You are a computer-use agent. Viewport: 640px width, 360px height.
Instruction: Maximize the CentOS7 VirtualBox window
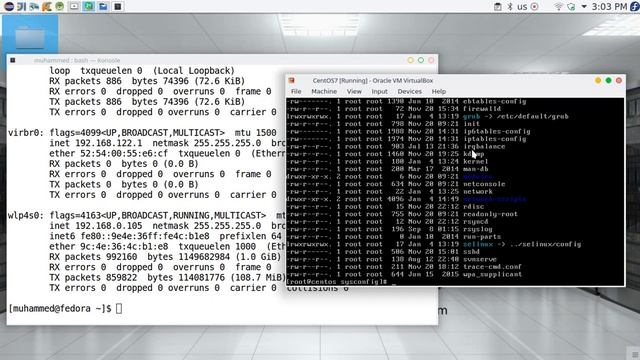point(608,80)
